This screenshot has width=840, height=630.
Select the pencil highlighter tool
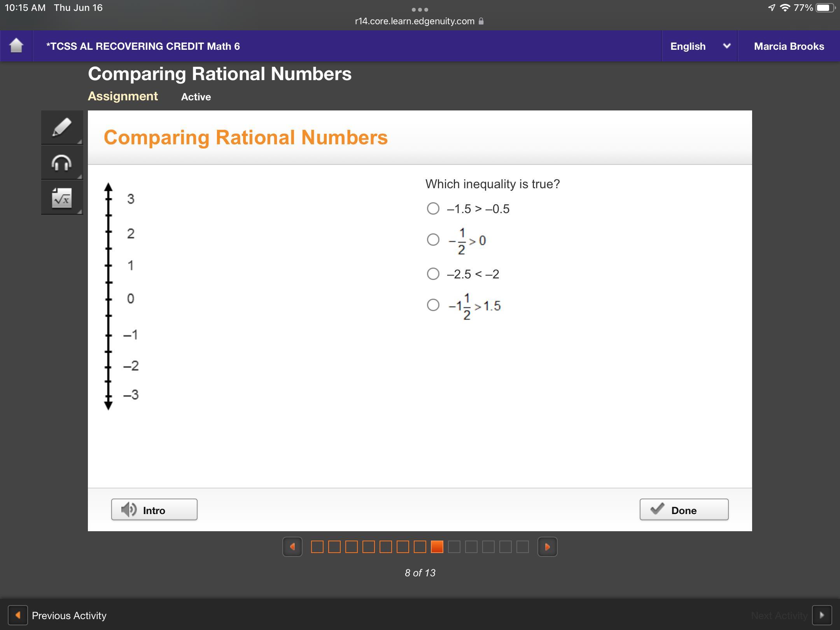click(62, 128)
